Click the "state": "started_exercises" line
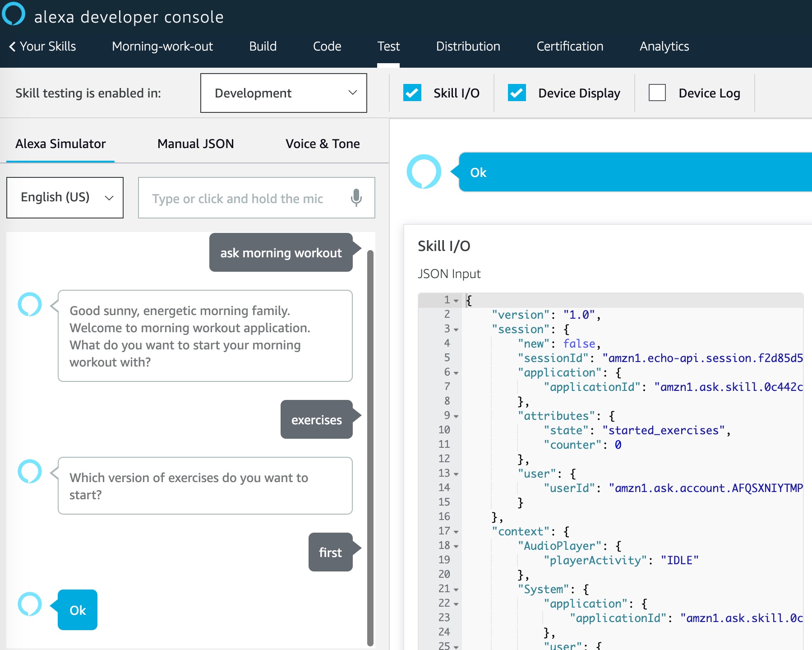The image size is (812, 650). pos(637,431)
